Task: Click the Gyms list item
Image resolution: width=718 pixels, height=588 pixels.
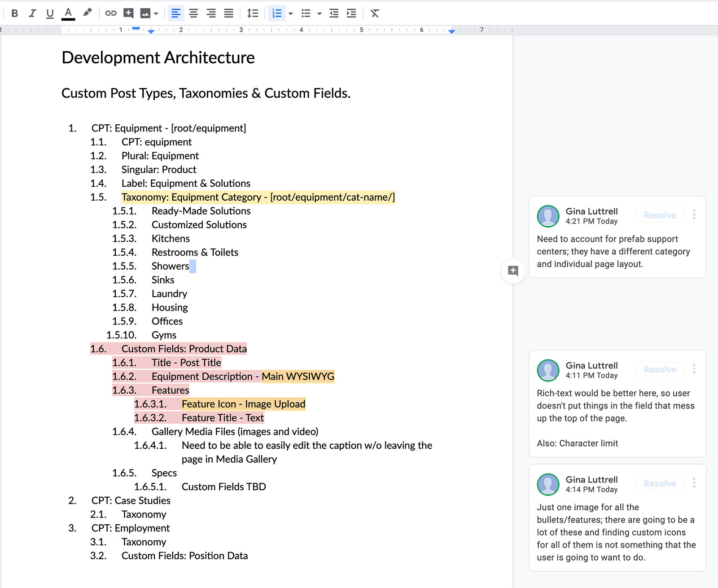Action: coord(164,335)
